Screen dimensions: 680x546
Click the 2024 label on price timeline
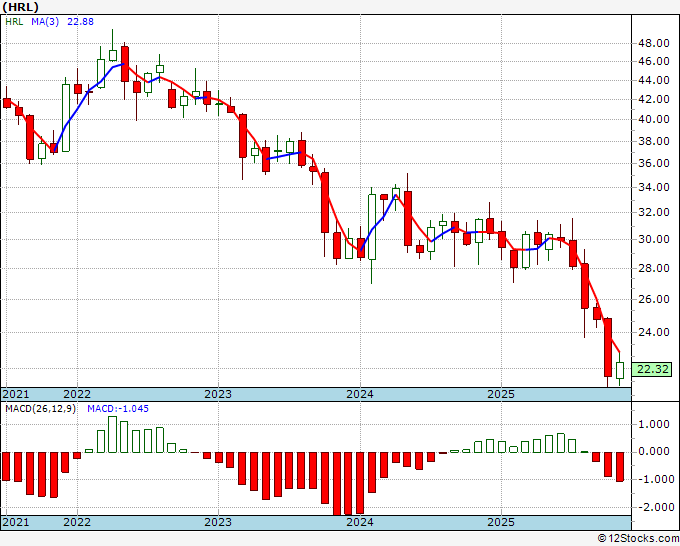pos(360,394)
